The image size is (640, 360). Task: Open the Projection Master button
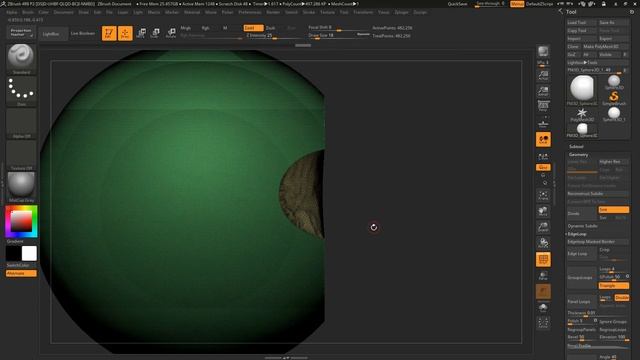click(x=21, y=32)
